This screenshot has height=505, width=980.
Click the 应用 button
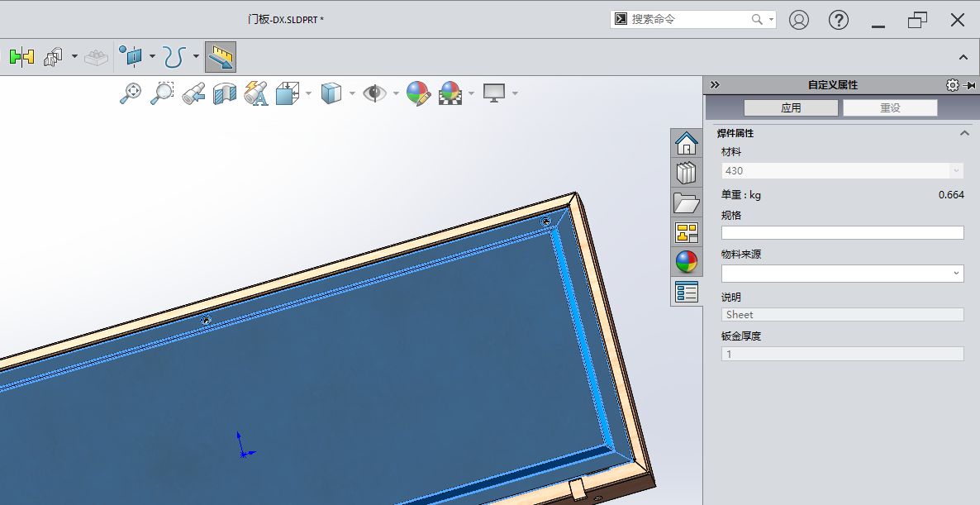[x=791, y=107]
